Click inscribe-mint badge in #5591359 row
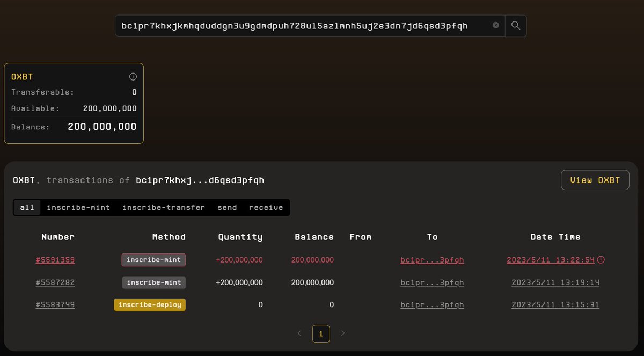This screenshot has width=644, height=356. [x=153, y=260]
